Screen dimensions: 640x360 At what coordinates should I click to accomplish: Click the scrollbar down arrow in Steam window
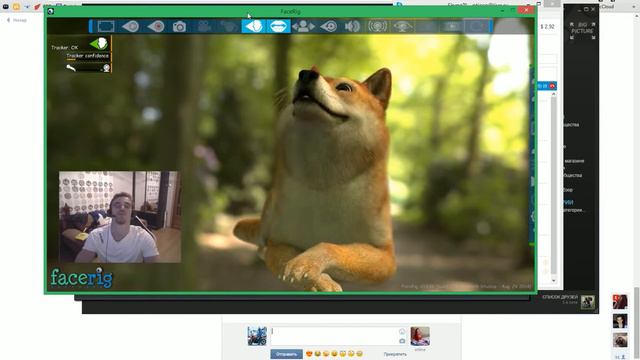(x=553, y=280)
